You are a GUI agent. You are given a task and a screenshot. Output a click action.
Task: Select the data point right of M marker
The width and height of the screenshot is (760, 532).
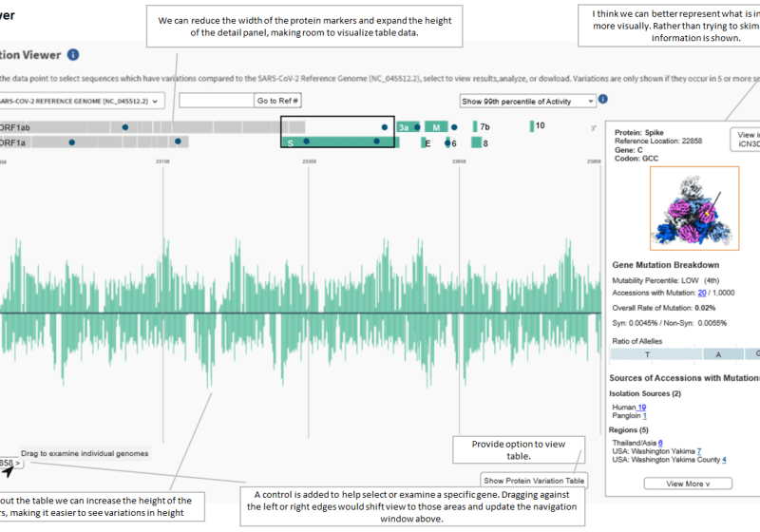point(454,127)
